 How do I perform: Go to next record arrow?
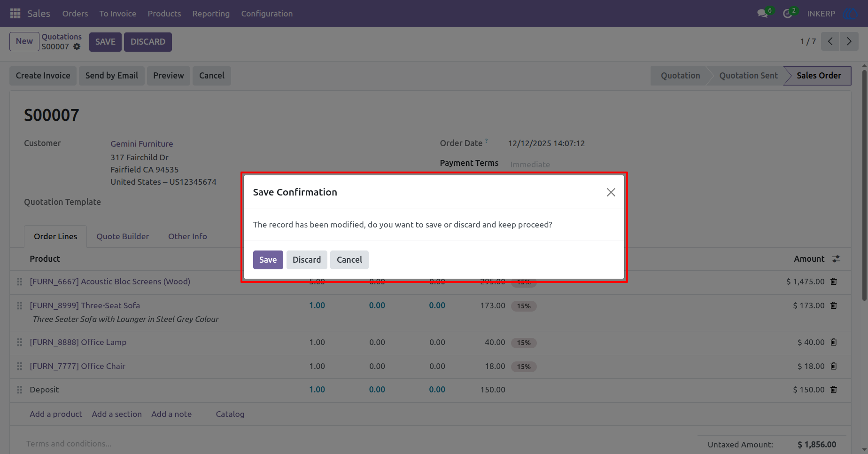point(849,41)
